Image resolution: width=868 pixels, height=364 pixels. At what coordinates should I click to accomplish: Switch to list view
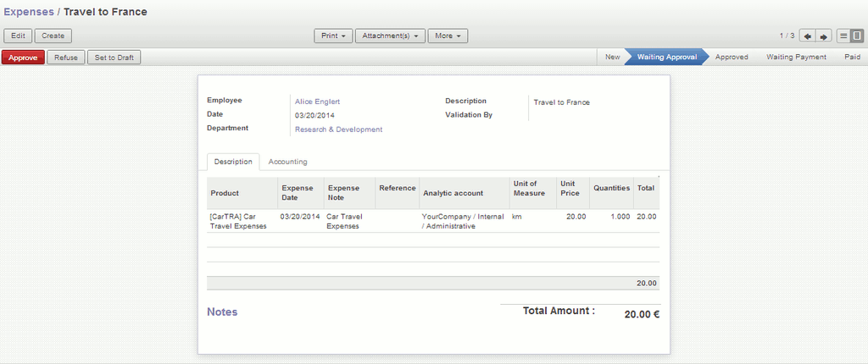coord(843,36)
